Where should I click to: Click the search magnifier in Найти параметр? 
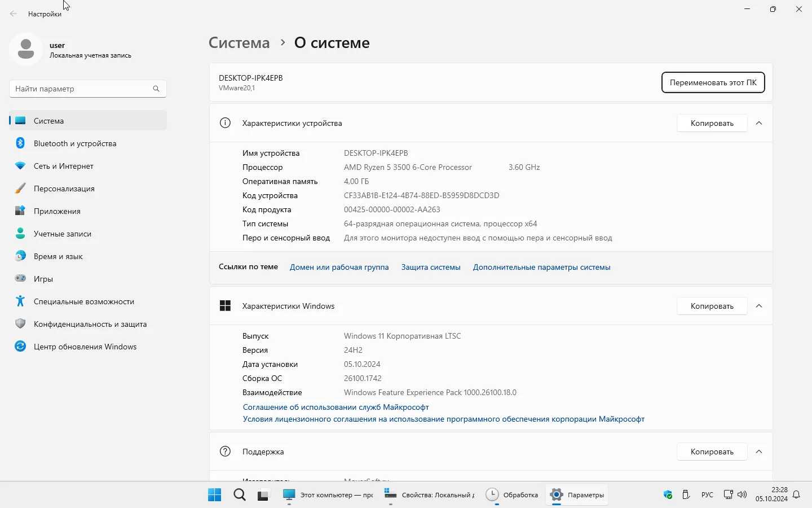[x=156, y=89]
